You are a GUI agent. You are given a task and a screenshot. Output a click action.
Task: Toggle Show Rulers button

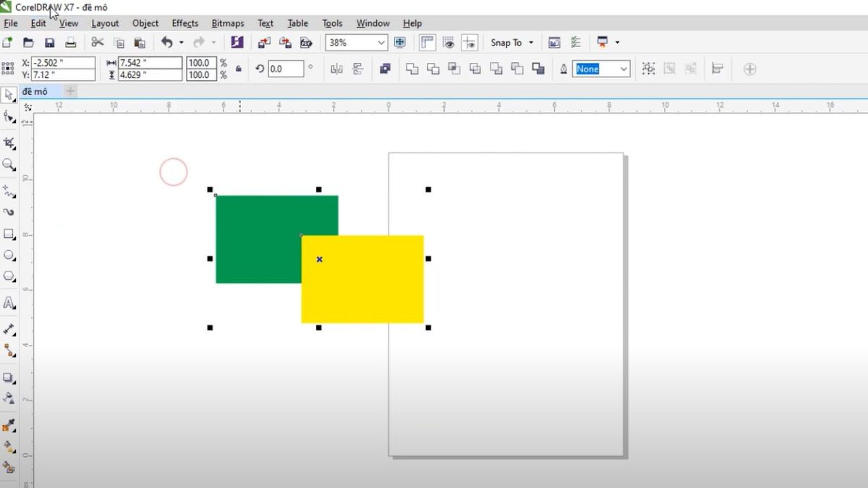click(427, 43)
